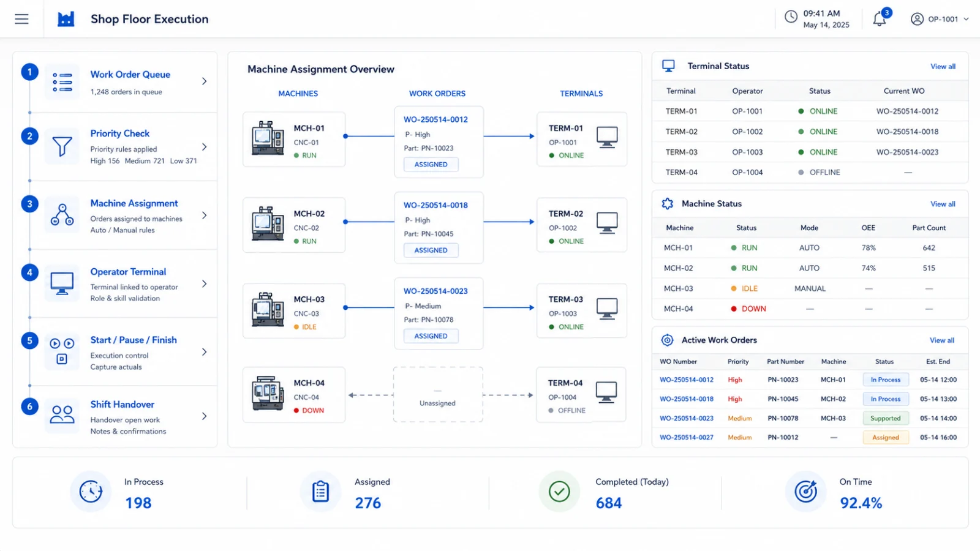The width and height of the screenshot is (980, 551).
Task: Click the TERM-04 offline monitor icon
Action: click(606, 392)
